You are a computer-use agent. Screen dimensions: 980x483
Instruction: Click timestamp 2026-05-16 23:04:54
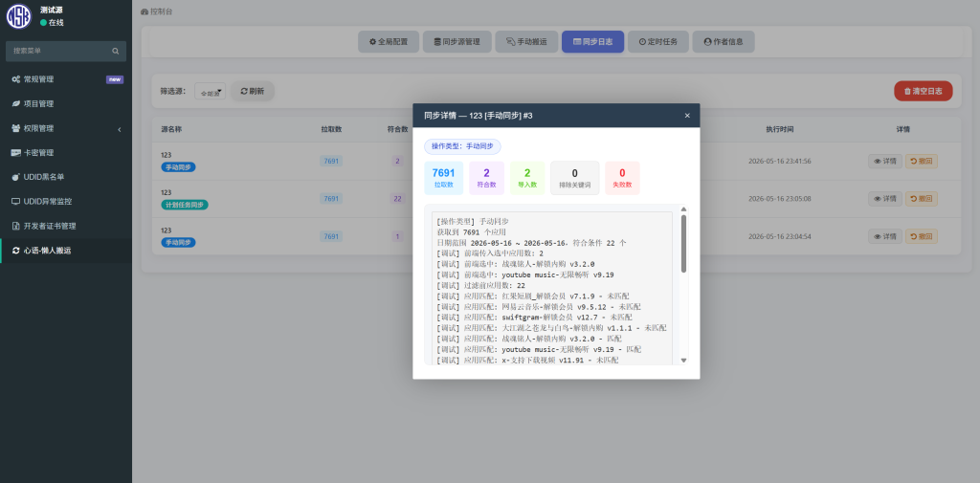779,236
